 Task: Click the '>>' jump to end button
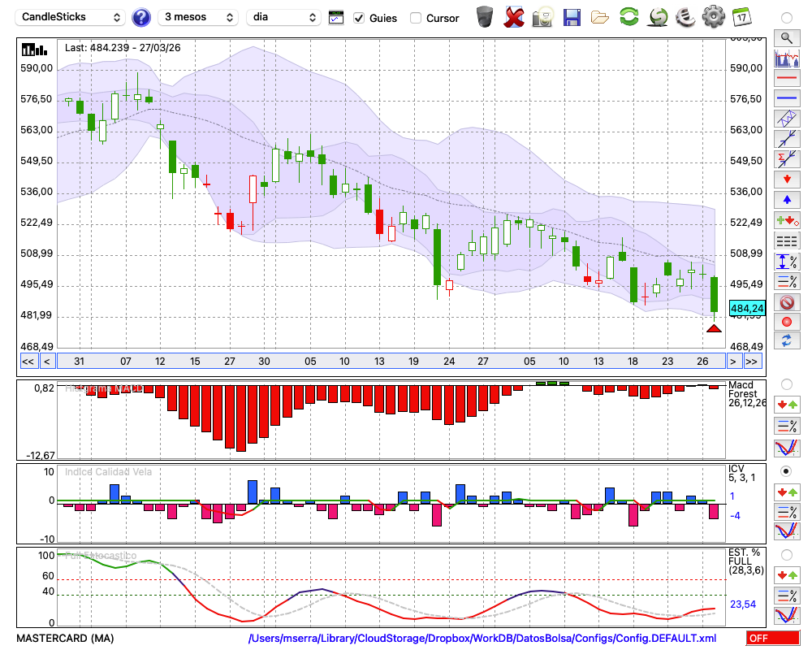(x=752, y=362)
